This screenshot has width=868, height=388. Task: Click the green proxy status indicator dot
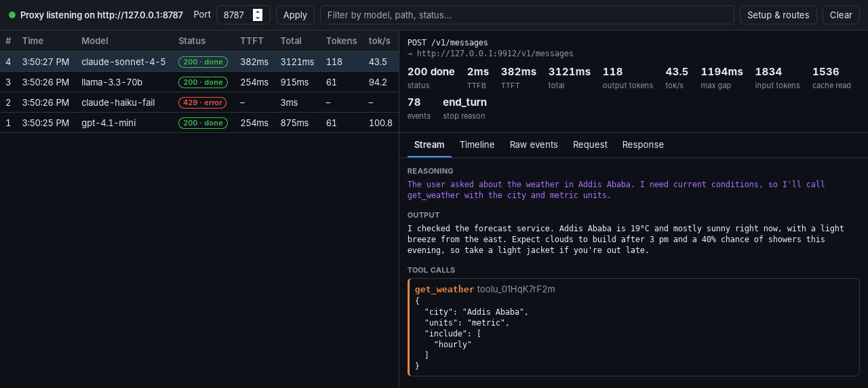12,15
